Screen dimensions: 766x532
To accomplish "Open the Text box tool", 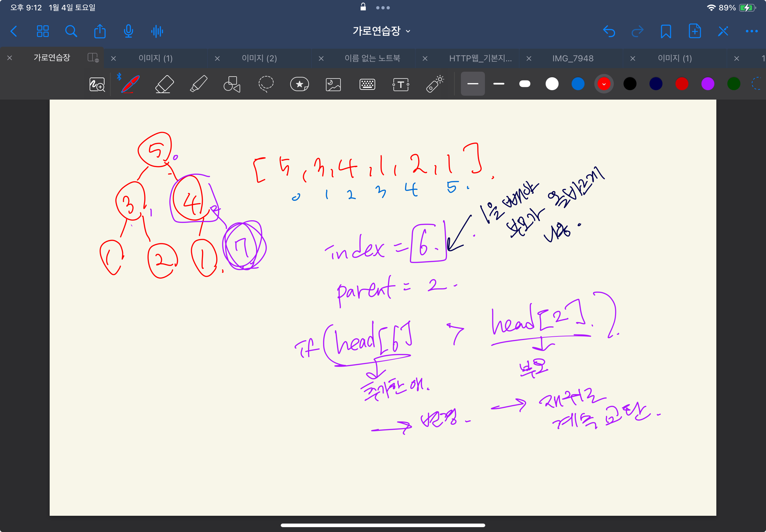I will pyautogui.click(x=401, y=84).
